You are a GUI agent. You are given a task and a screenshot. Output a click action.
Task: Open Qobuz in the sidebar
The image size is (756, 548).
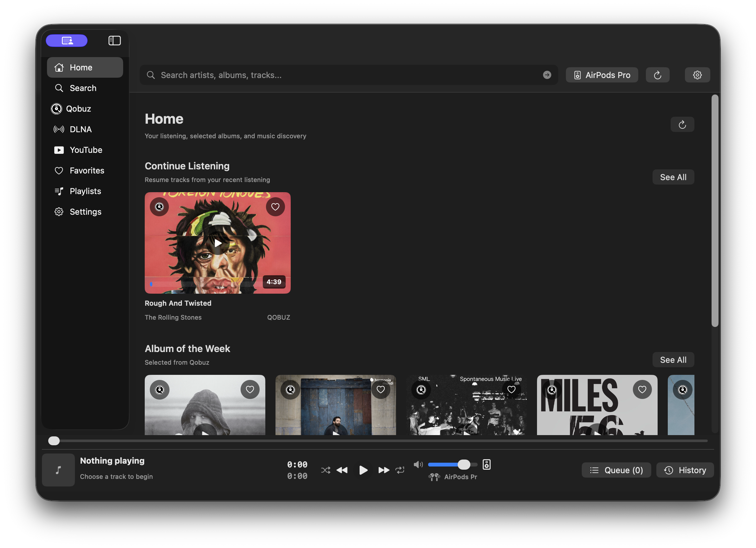tap(85, 108)
